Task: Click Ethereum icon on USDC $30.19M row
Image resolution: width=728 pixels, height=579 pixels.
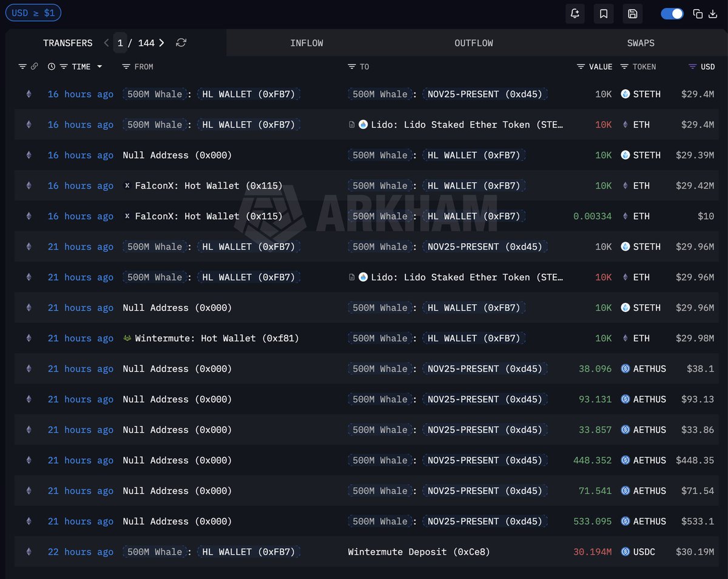Action: click(x=29, y=552)
